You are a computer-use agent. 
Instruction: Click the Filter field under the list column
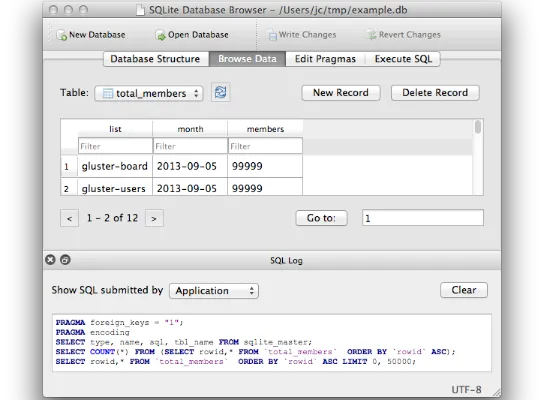(x=115, y=146)
